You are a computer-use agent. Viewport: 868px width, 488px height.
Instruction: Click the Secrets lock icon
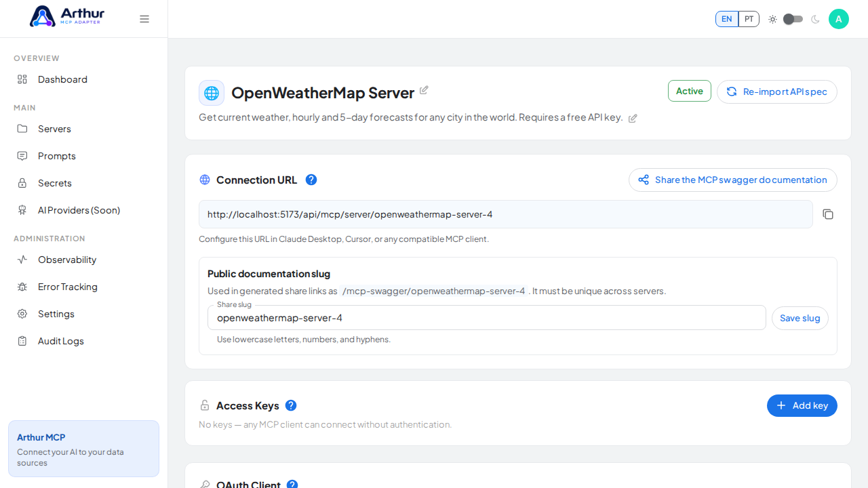click(x=22, y=183)
